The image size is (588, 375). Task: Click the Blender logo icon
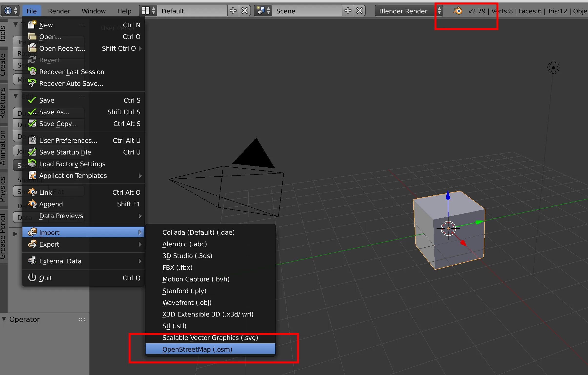coord(458,11)
